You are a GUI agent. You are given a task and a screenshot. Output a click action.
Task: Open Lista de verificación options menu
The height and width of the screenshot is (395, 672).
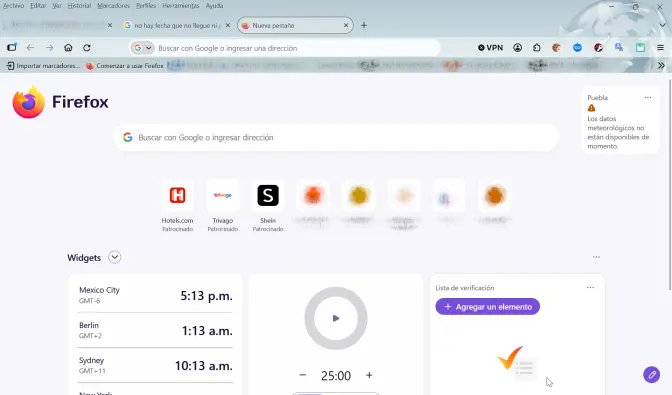(590, 287)
